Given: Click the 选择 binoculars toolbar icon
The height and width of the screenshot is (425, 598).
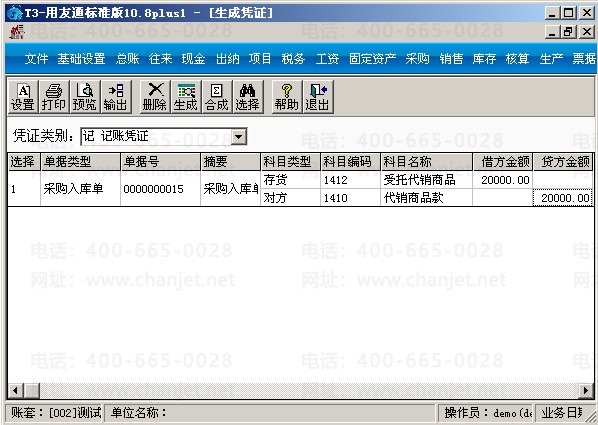Looking at the screenshot, I should (248, 97).
